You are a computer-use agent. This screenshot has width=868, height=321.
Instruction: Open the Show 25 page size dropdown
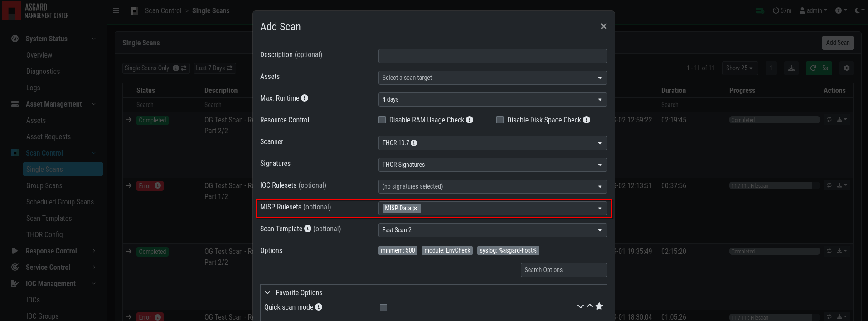click(739, 68)
